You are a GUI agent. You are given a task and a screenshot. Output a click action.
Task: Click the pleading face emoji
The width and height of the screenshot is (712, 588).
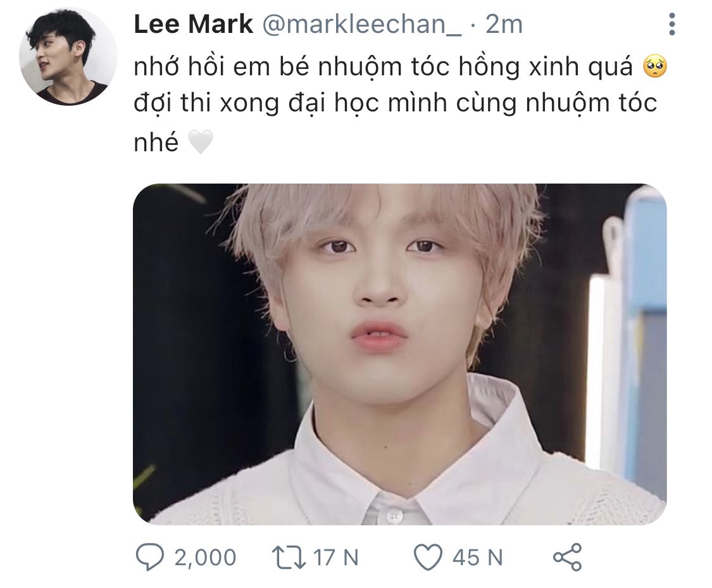655,66
